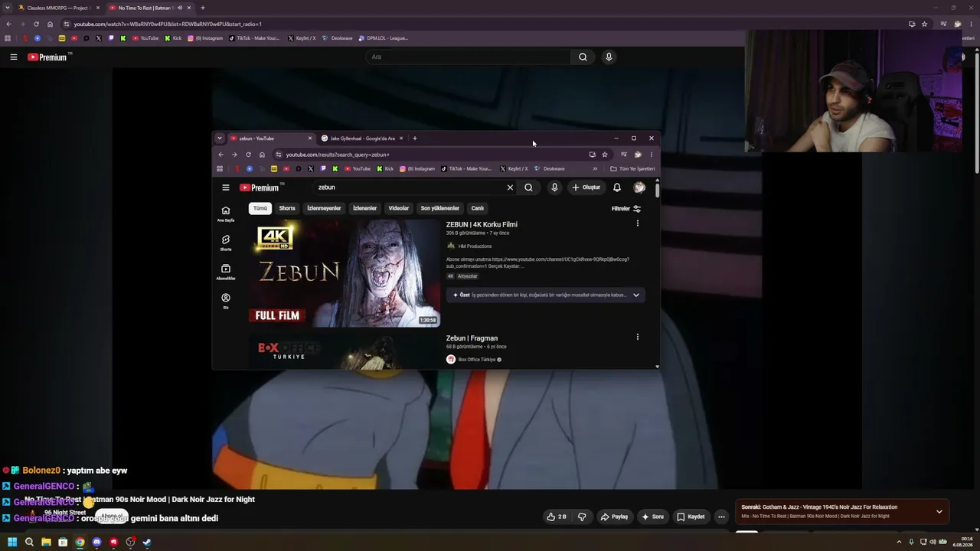Image resolution: width=980 pixels, height=551 pixels.
Task: Click the search magnifier in background YouTube window
Action: 583,57
